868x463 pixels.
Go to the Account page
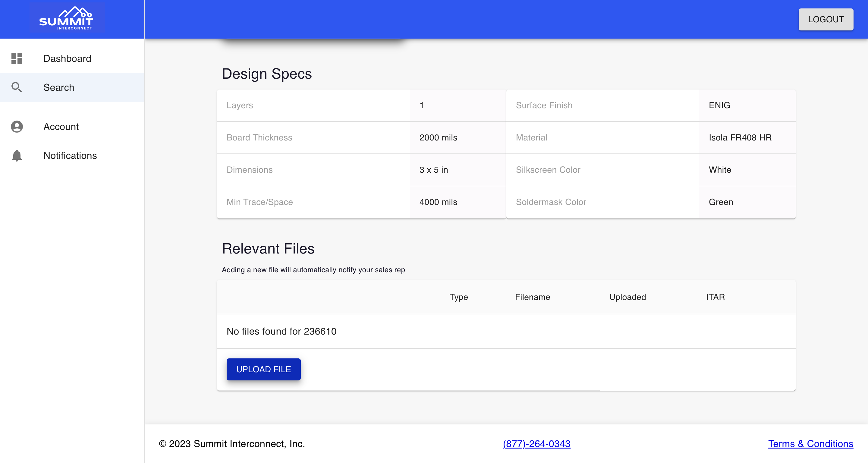coord(72,127)
